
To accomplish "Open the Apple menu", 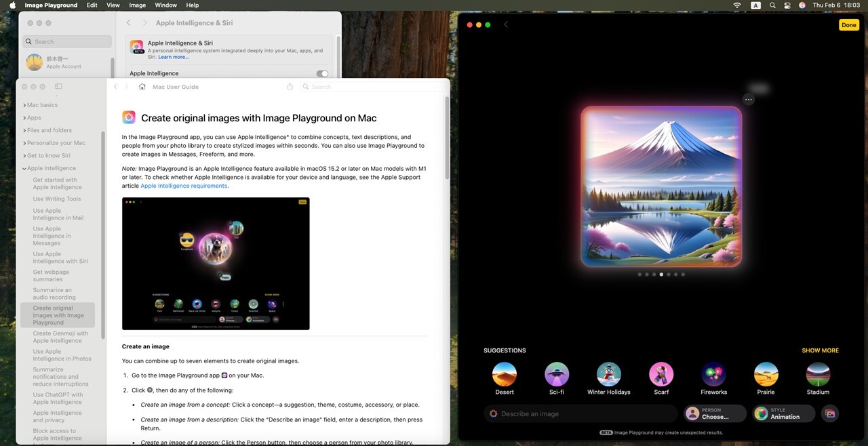I will [12, 5].
